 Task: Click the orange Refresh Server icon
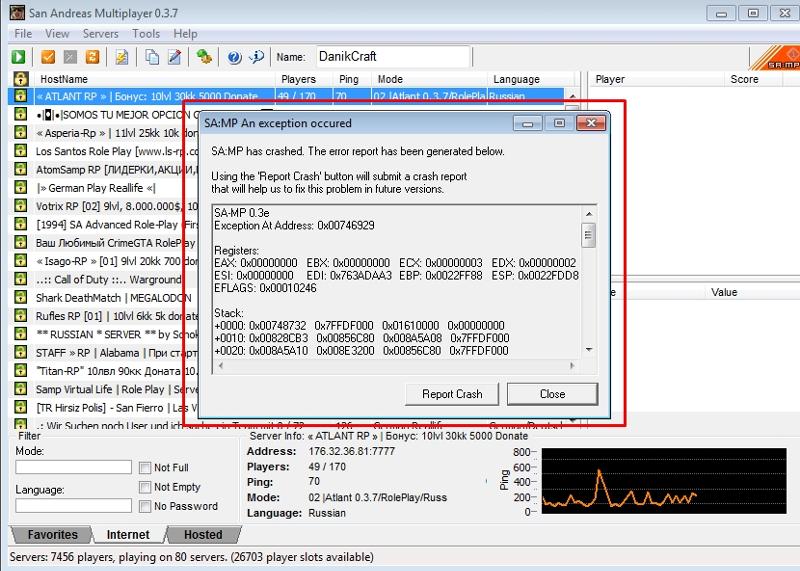pyautogui.click(x=92, y=57)
